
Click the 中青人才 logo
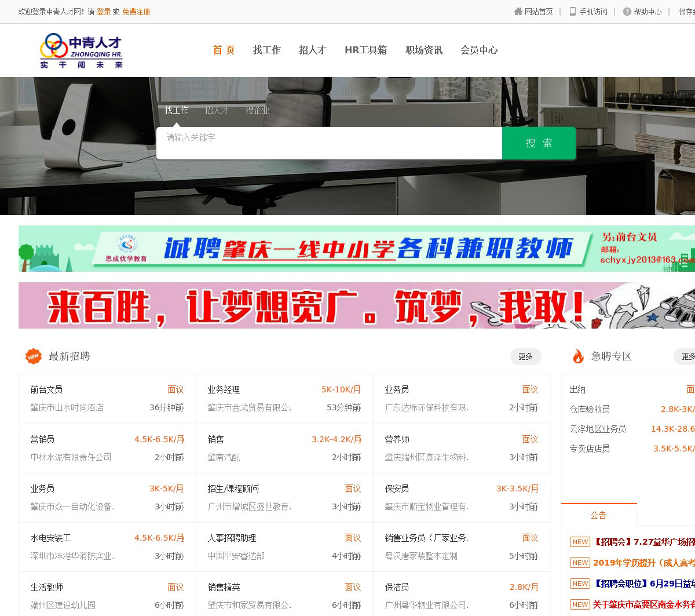coord(82,51)
